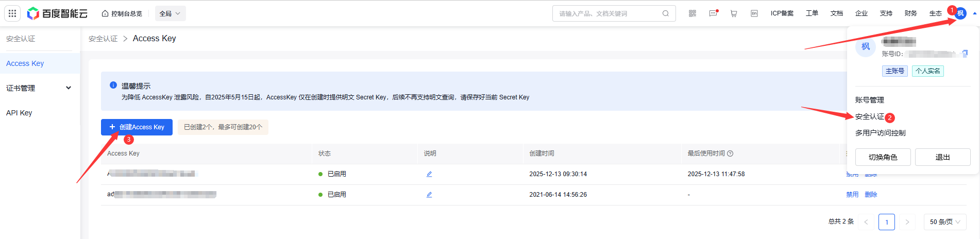
Task: Open the messages notification icon
Action: click(713, 13)
